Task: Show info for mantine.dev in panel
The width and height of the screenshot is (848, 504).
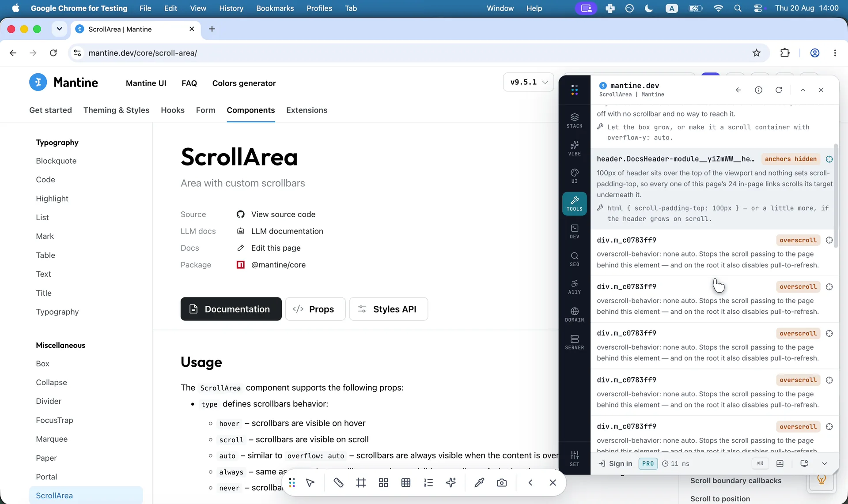Action: pos(758,90)
